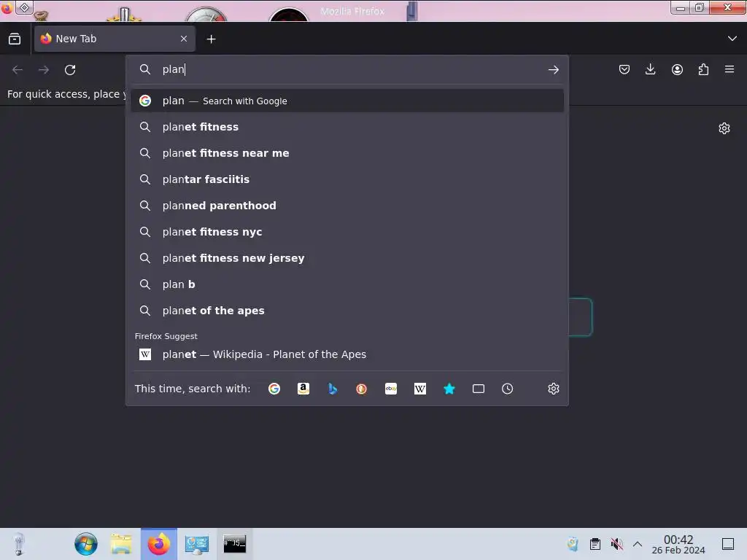Choose 'plantar fasciitis' suggestion

347,179
